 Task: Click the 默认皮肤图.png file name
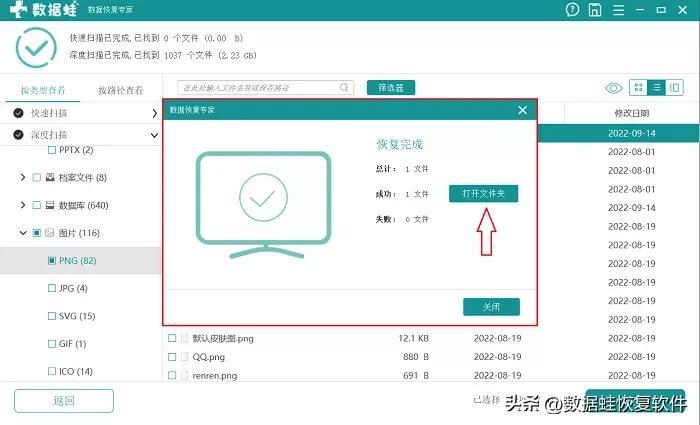[x=223, y=338]
